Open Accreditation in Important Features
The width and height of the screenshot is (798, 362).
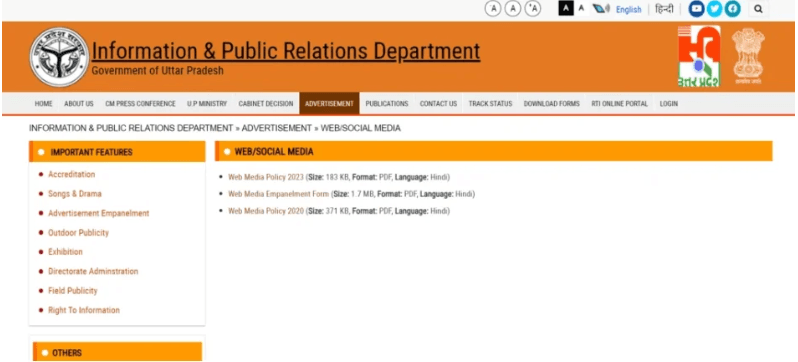point(71,175)
